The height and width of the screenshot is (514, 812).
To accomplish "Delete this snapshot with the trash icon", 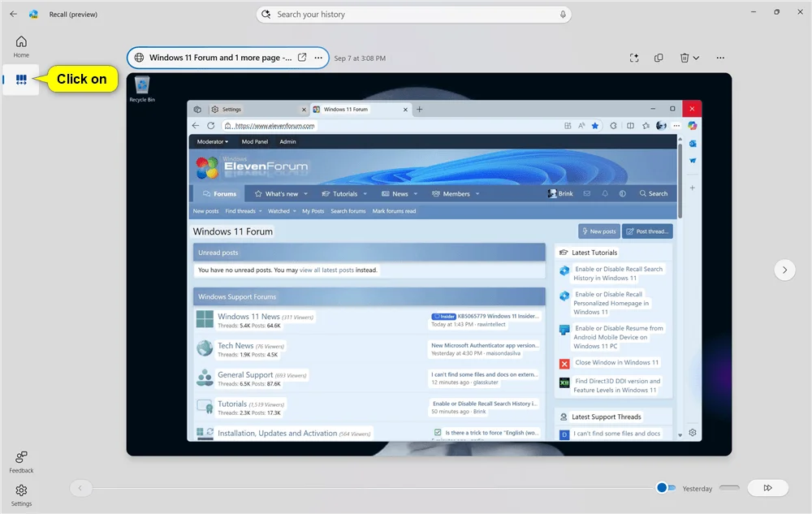I will tap(684, 58).
